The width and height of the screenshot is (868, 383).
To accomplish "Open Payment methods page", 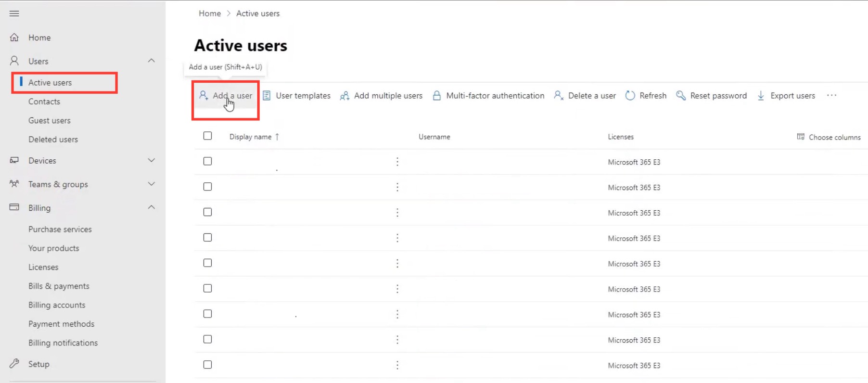I will point(62,324).
